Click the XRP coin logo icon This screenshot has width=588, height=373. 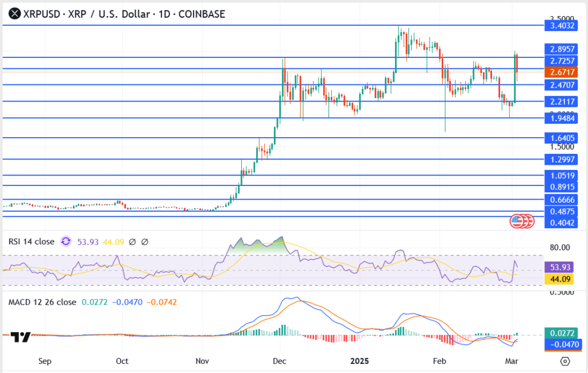click(14, 14)
